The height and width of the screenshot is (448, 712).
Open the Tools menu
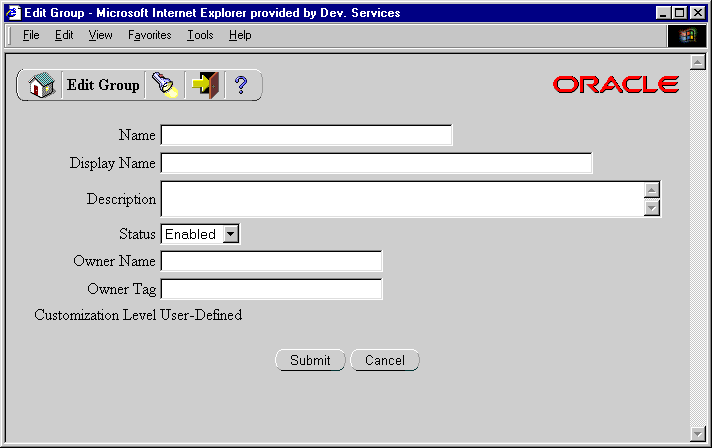tap(200, 35)
